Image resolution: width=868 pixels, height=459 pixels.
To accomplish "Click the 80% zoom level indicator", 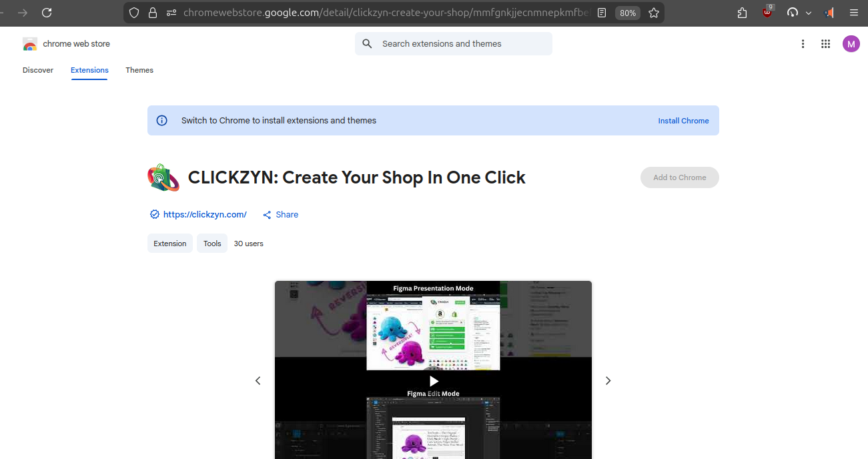I will click(627, 13).
